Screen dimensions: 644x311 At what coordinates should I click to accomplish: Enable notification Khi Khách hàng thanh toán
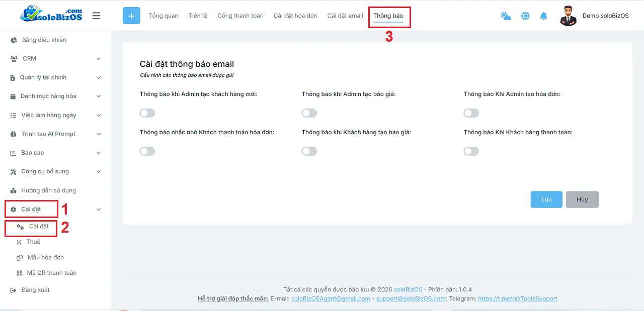click(471, 151)
